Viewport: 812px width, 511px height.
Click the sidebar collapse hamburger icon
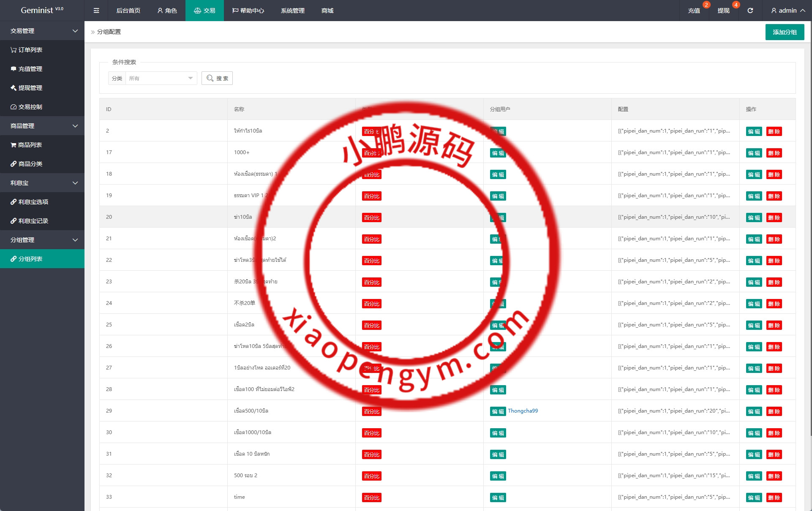coord(96,11)
